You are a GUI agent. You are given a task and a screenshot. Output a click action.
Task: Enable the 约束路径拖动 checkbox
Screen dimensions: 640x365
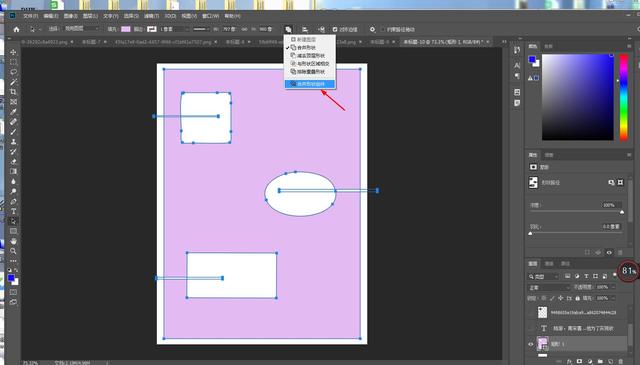click(383, 29)
